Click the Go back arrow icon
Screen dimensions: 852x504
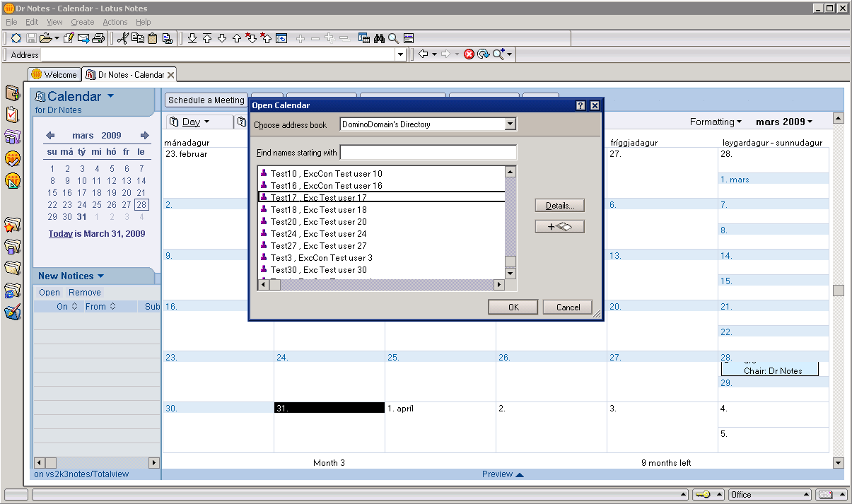click(423, 54)
